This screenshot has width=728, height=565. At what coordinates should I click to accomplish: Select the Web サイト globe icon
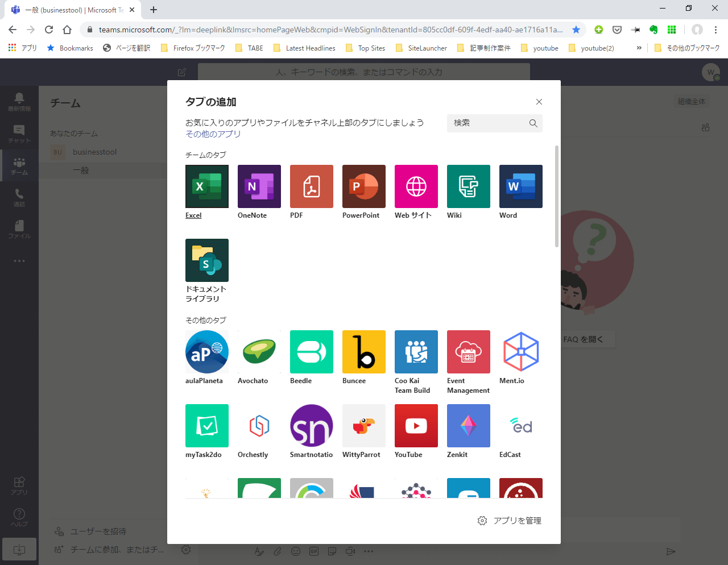coord(416,186)
